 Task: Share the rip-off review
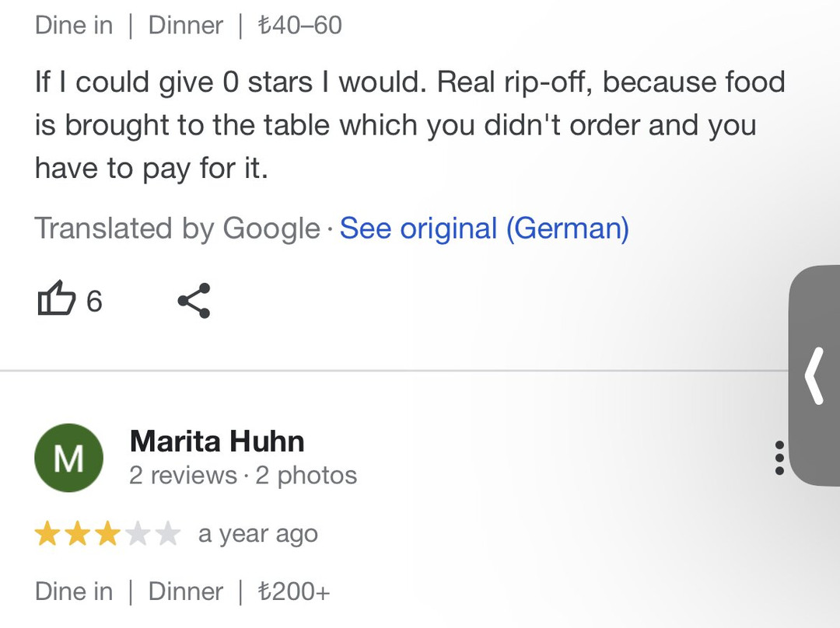(194, 301)
